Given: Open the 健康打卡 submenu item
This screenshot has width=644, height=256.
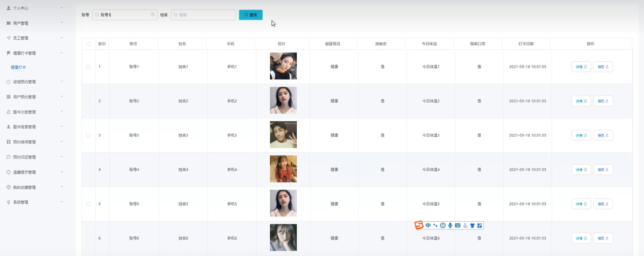Looking at the screenshot, I should click(18, 67).
